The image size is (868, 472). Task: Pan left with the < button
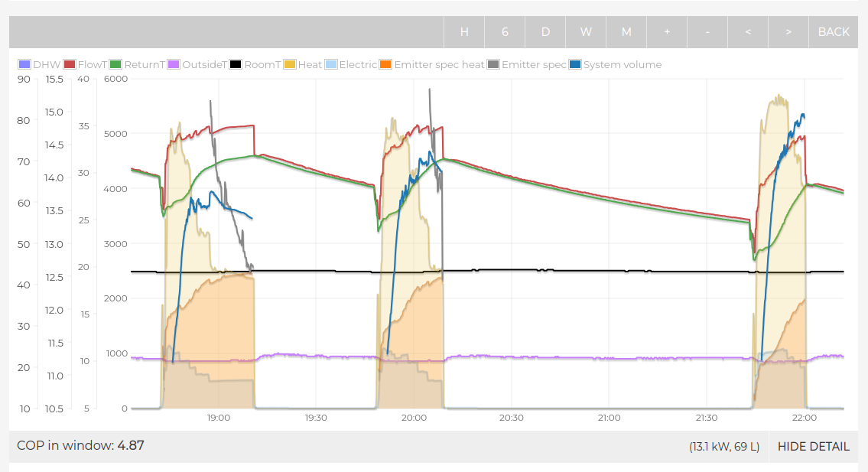tap(748, 31)
